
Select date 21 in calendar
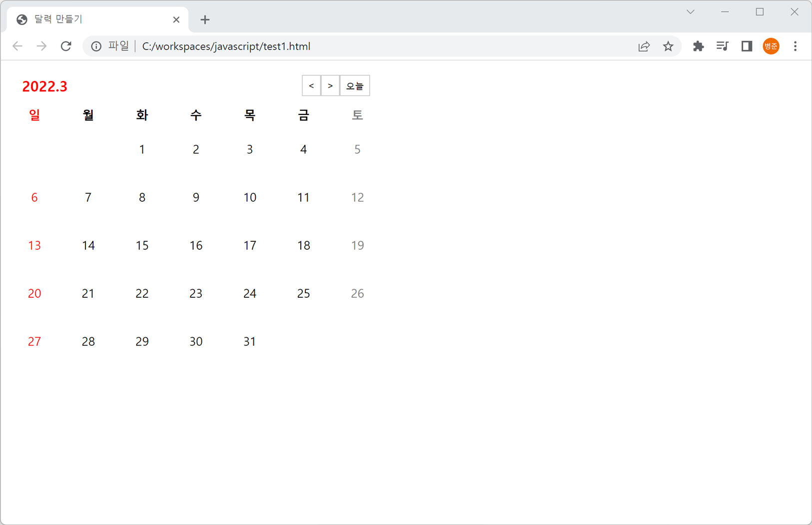(x=88, y=293)
